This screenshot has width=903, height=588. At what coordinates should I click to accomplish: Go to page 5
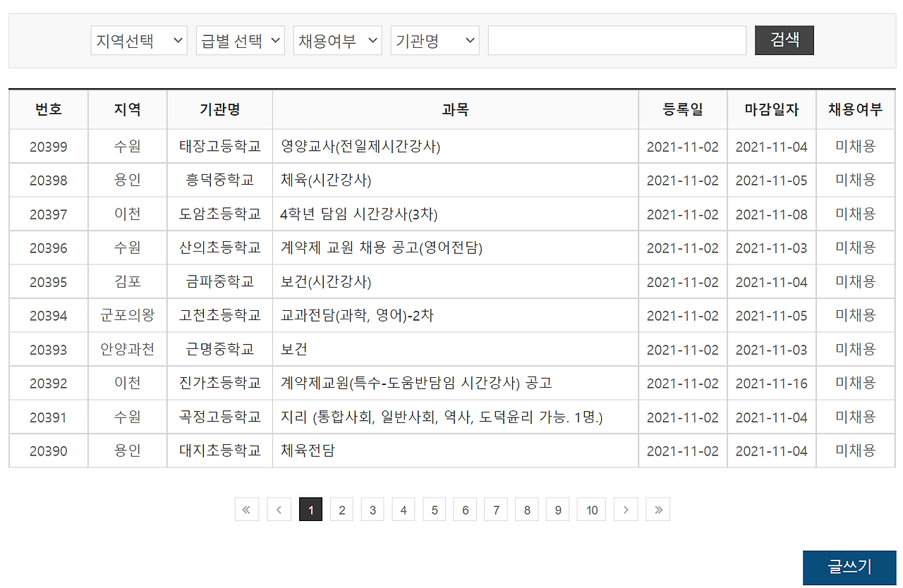pos(435,509)
